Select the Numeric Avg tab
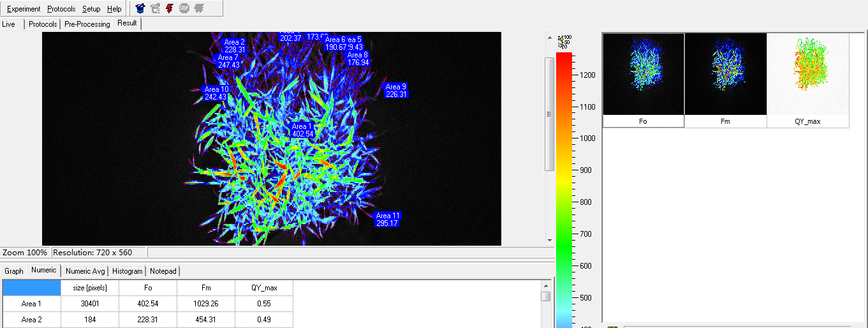Image resolution: width=868 pixels, height=328 pixels. pos(85,271)
